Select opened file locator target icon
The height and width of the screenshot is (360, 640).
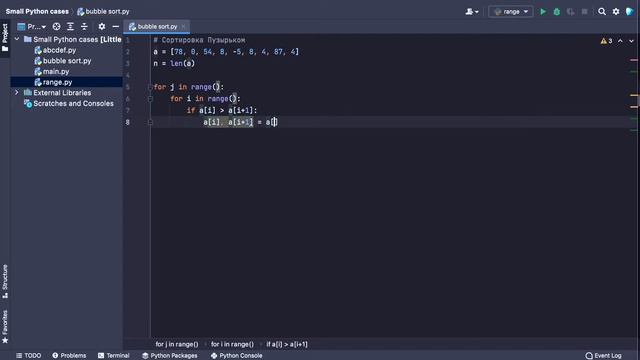56,27
